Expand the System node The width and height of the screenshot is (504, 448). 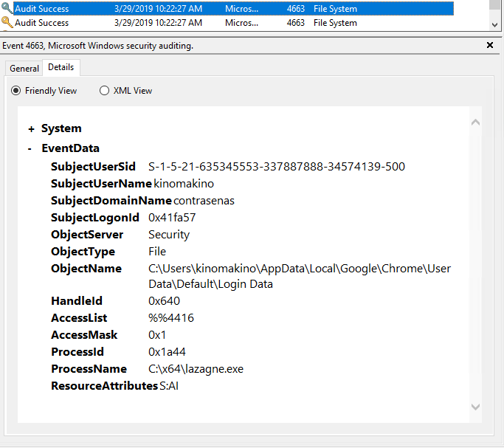click(x=31, y=128)
